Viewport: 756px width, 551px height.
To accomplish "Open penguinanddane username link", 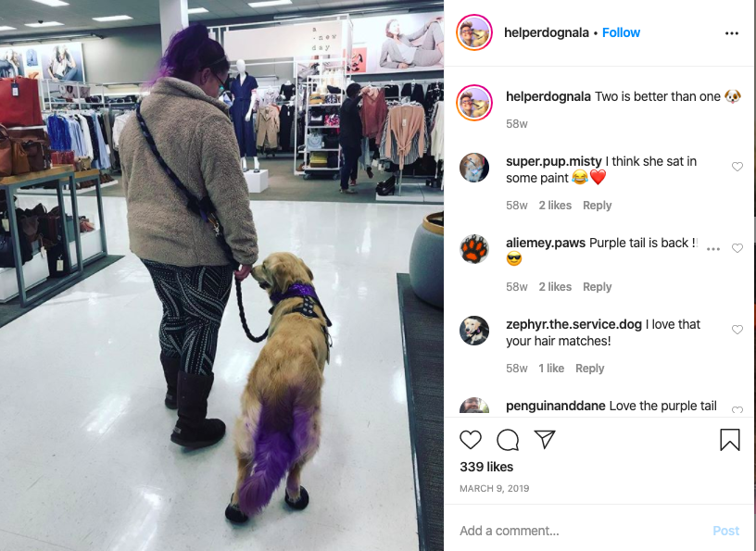I will [x=556, y=406].
